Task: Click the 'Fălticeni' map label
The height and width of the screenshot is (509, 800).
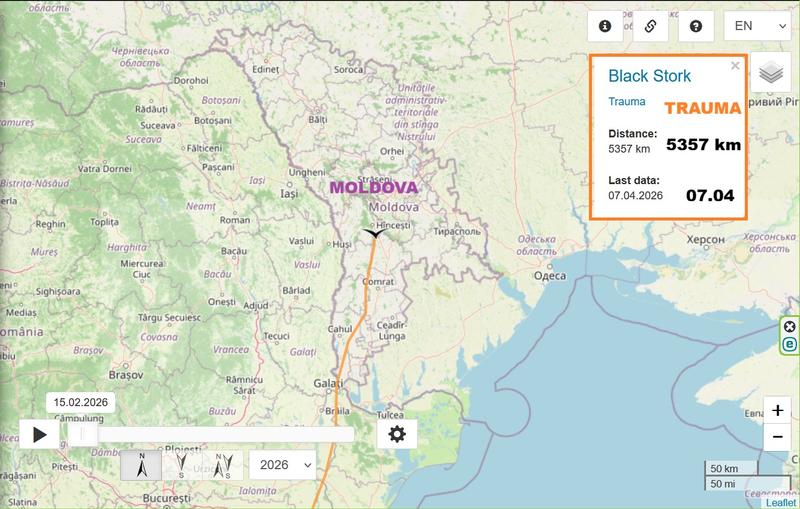Action: tap(204, 148)
